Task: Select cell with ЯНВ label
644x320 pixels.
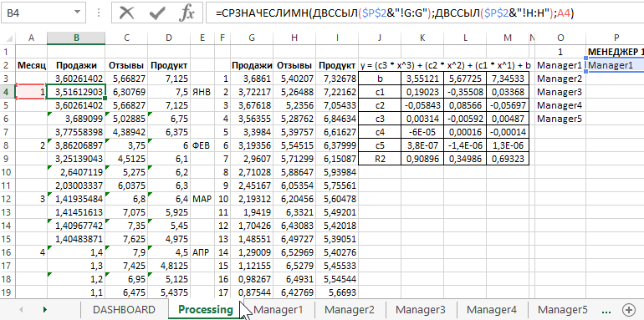Action: coord(202,92)
